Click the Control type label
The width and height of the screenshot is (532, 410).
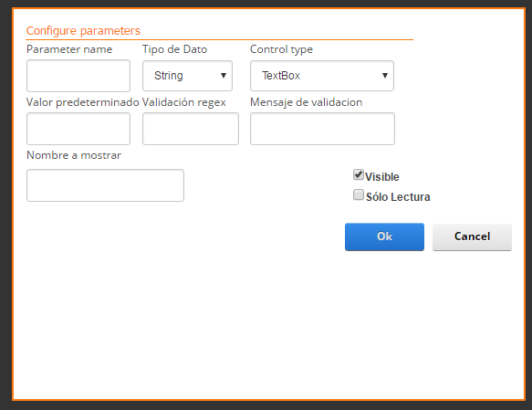coord(281,49)
